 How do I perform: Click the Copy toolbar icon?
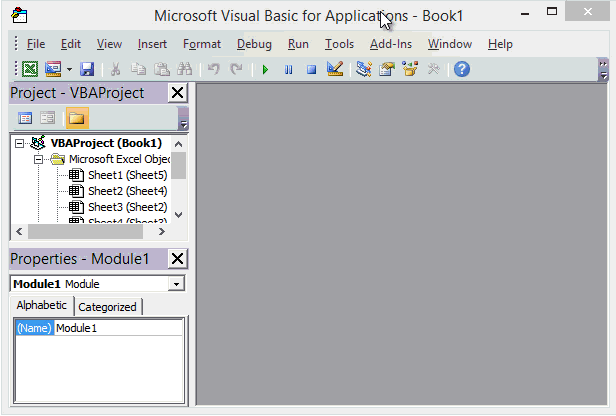(138, 70)
